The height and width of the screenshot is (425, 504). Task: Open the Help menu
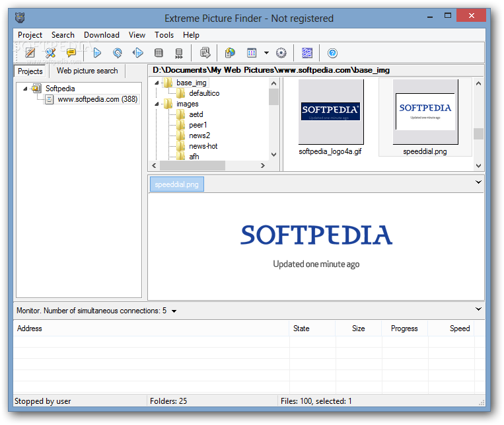coord(191,35)
